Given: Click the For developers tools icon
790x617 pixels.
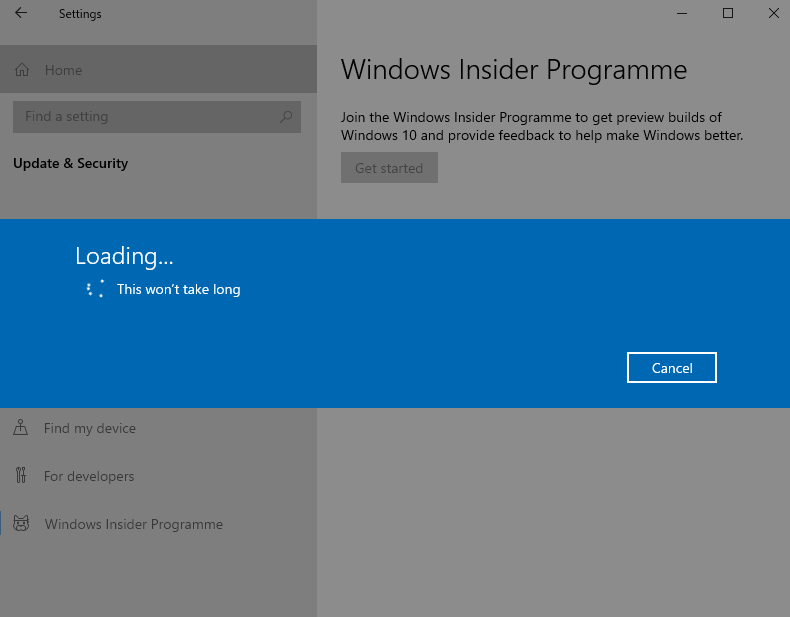Looking at the screenshot, I should pyautogui.click(x=21, y=475).
